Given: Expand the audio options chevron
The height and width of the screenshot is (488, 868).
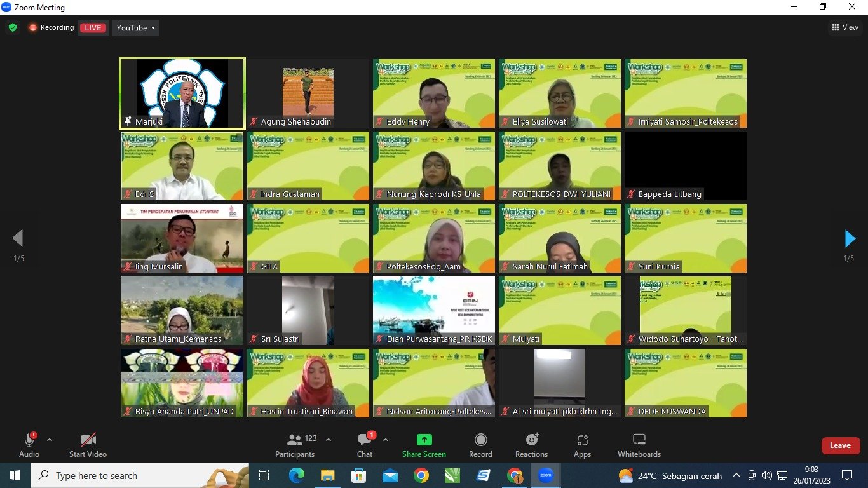Looking at the screenshot, I should click(50, 440).
